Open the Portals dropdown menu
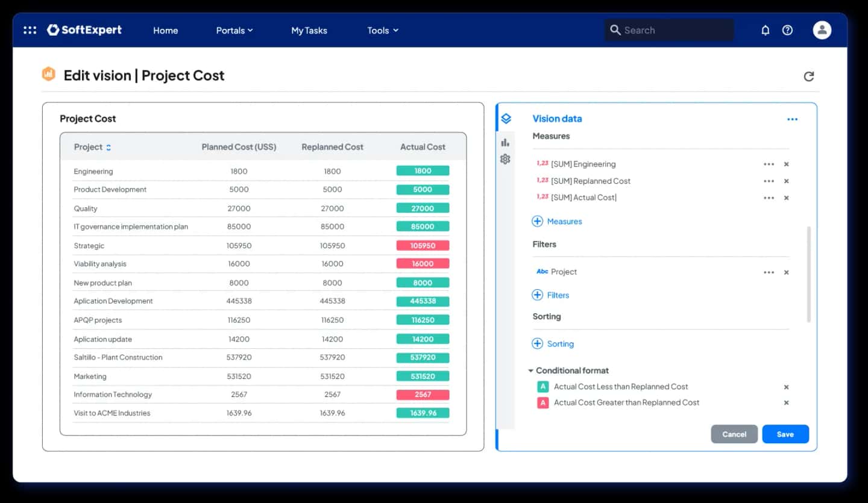The image size is (868, 503). [x=234, y=30]
